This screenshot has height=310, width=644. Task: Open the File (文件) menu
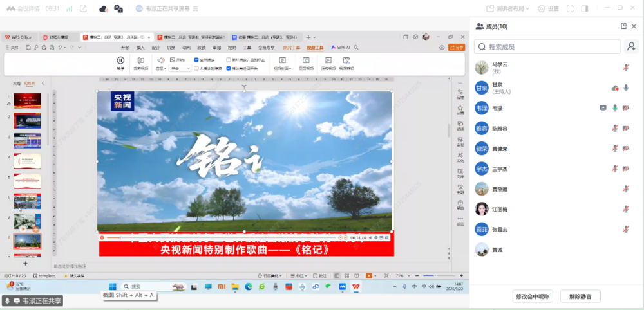[x=12, y=48]
